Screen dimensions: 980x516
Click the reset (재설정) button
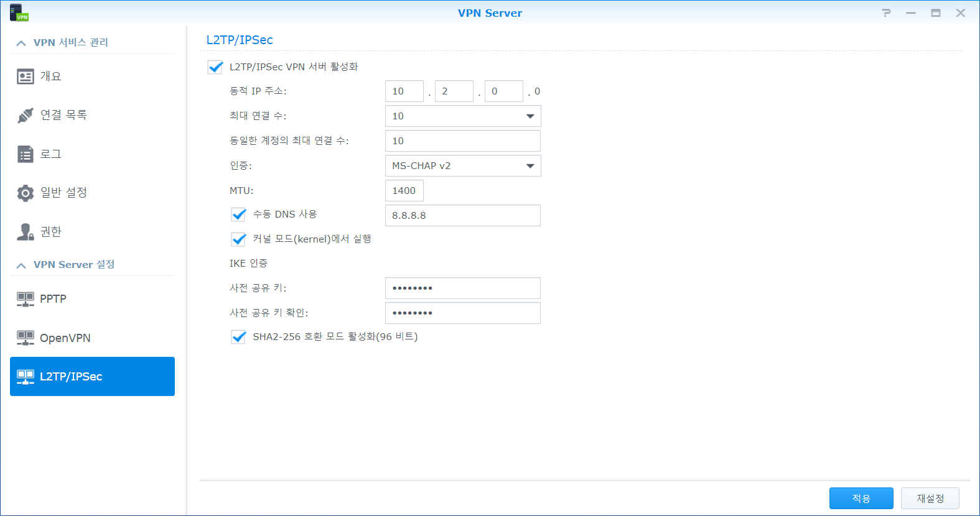pos(930,498)
